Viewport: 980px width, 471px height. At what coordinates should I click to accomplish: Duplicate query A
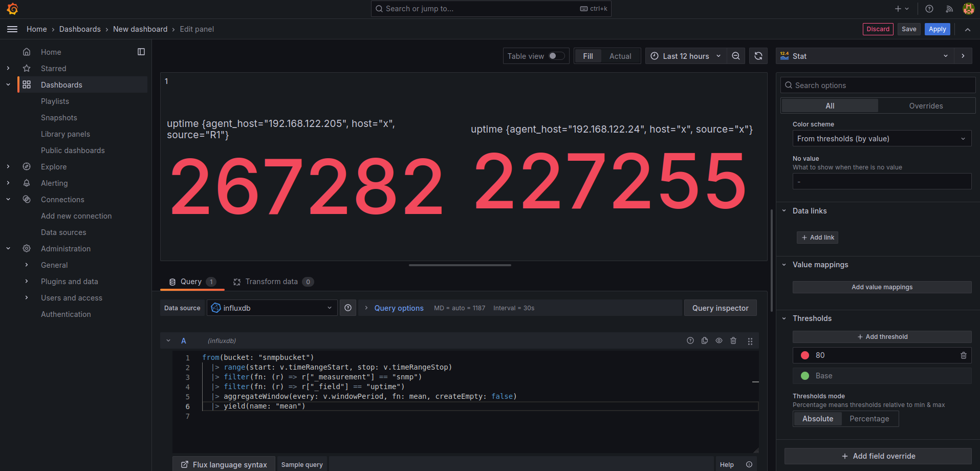pos(705,340)
